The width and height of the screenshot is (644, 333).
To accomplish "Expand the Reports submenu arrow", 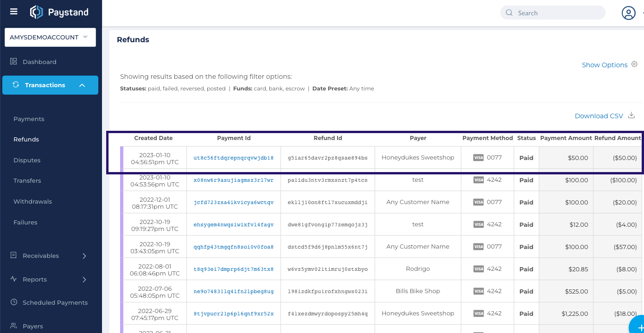I will [x=84, y=279].
